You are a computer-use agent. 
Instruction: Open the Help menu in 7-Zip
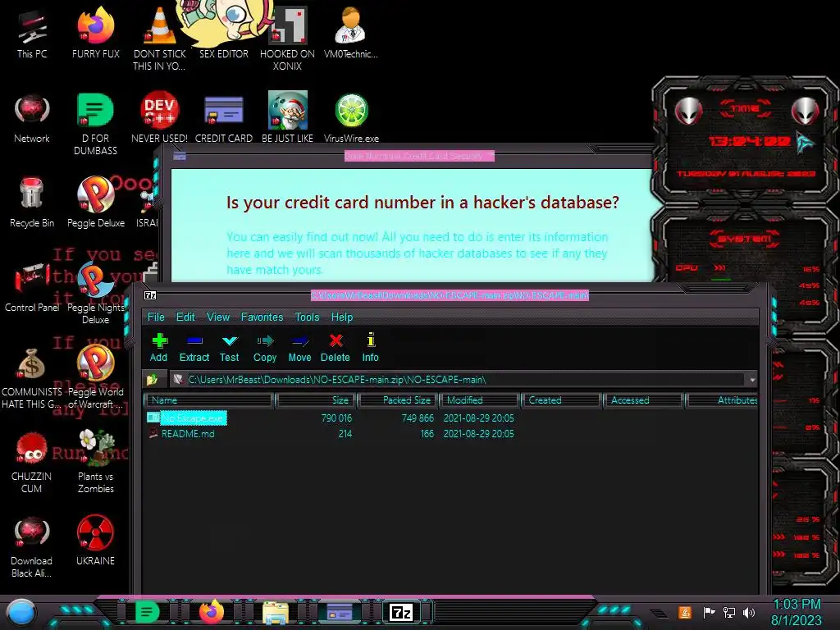[x=342, y=317]
